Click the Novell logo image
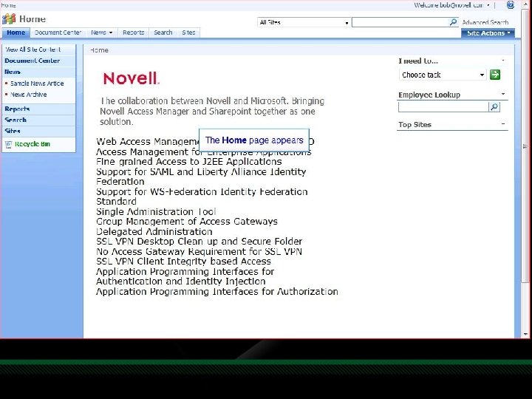Screen dimensions: 532x399 pos(131,78)
